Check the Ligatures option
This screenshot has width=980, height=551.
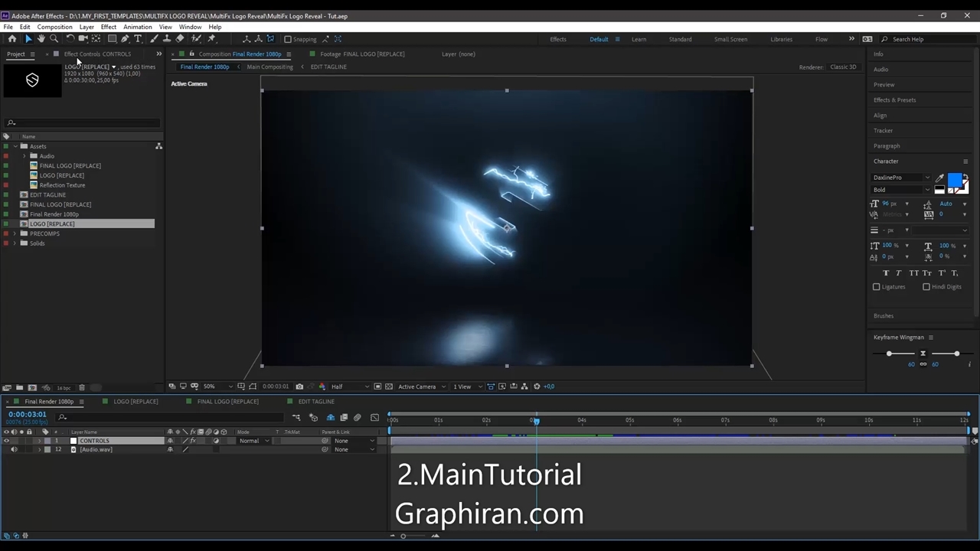[877, 287]
